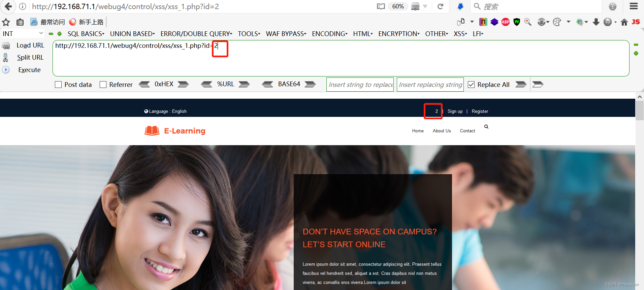Click Execute button
The height and width of the screenshot is (290, 644).
coord(29,70)
